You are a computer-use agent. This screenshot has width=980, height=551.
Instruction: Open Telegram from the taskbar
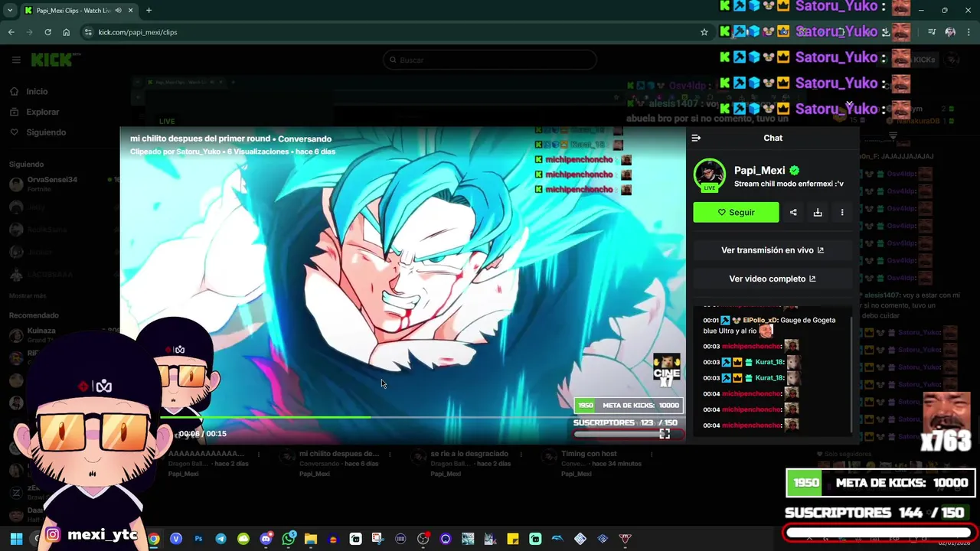[x=220, y=539]
